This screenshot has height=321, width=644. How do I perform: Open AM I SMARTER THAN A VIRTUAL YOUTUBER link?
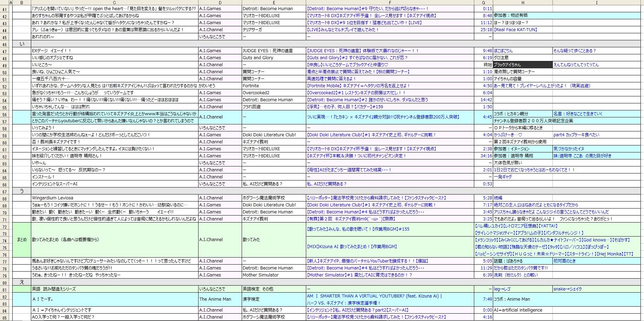374,296
